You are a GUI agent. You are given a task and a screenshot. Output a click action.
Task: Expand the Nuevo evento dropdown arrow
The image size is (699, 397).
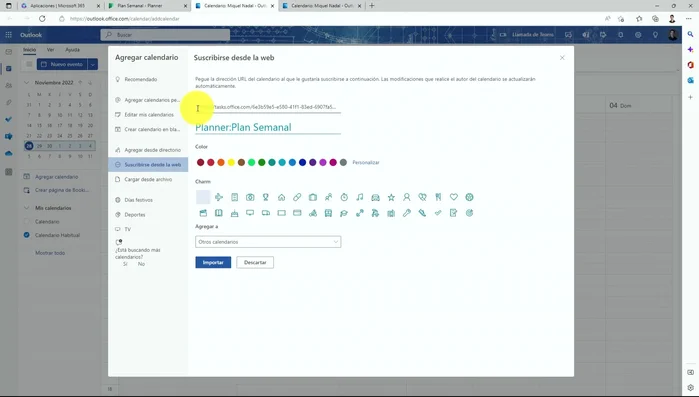tap(93, 65)
